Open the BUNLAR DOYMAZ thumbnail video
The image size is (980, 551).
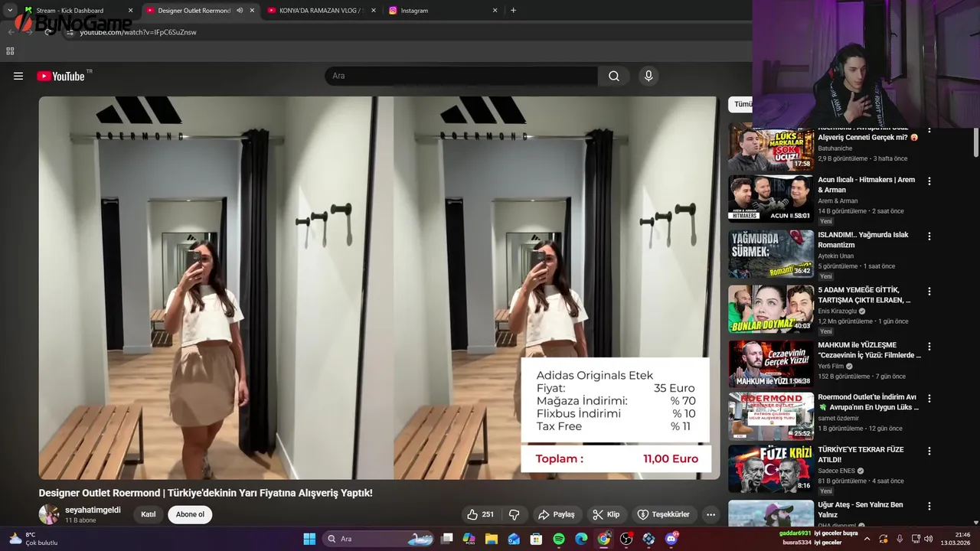(771, 309)
